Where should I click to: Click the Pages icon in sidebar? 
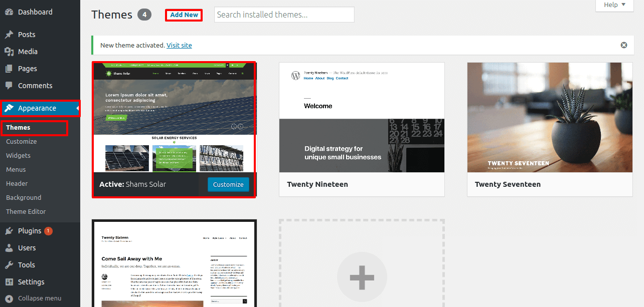9,69
